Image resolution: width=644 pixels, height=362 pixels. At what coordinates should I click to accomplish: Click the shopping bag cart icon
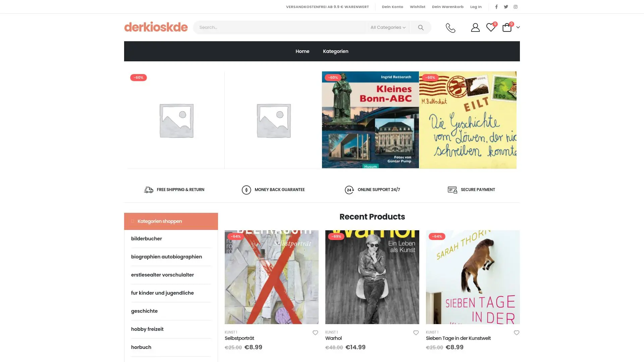click(507, 27)
